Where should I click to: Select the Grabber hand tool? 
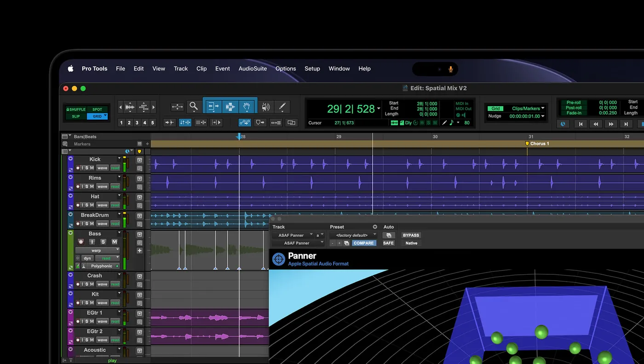click(247, 107)
